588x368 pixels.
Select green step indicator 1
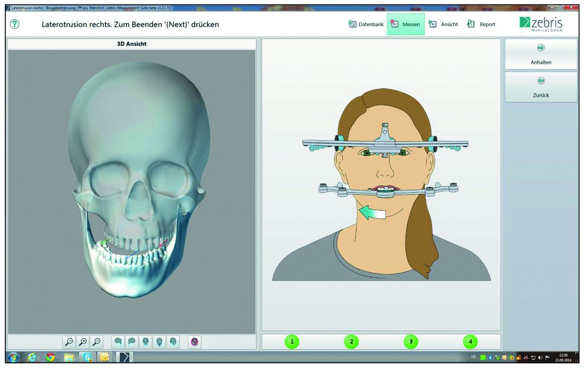click(x=292, y=342)
